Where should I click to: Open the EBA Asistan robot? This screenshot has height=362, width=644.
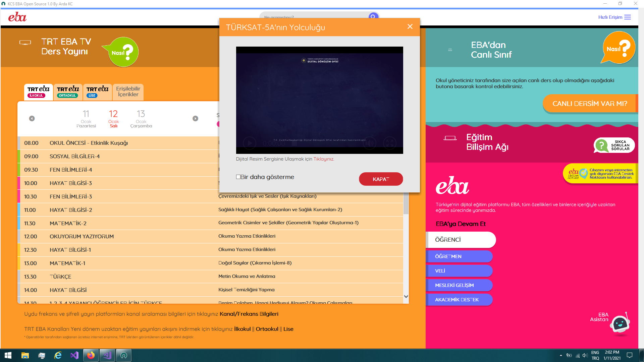[x=620, y=324]
